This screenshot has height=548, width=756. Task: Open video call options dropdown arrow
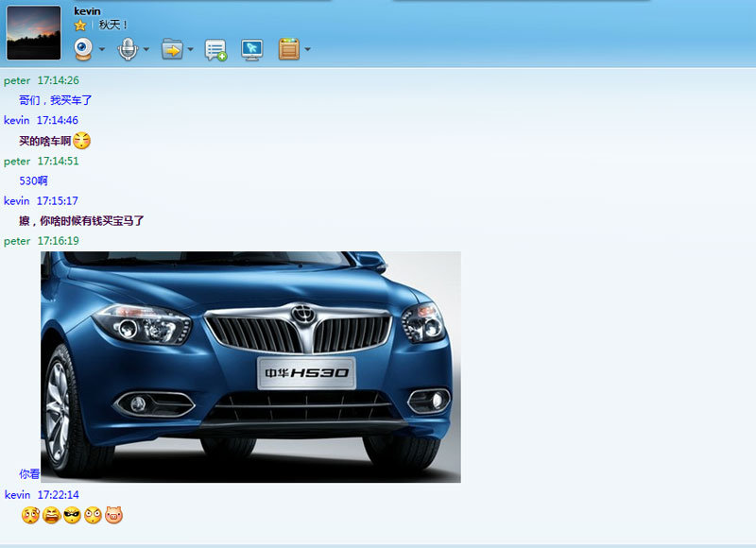click(x=102, y=49)
